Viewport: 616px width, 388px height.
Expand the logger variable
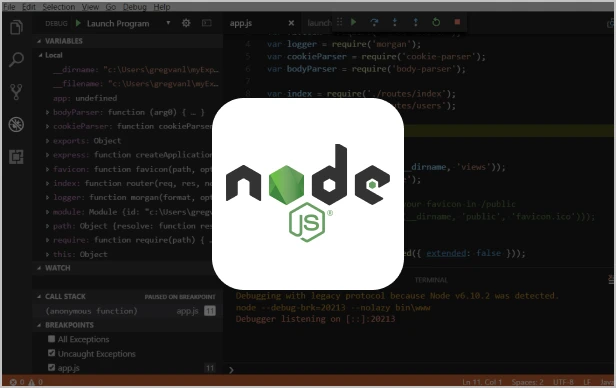[47, 198]
